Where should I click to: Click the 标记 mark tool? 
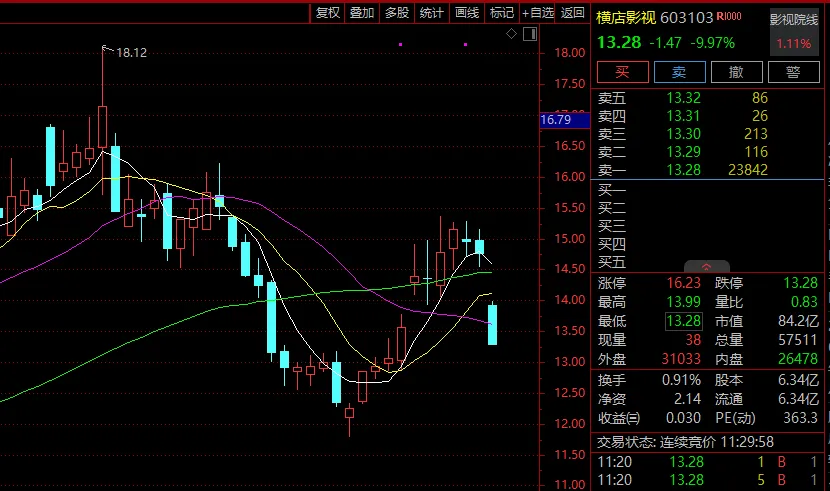click(x=501, y=13)
